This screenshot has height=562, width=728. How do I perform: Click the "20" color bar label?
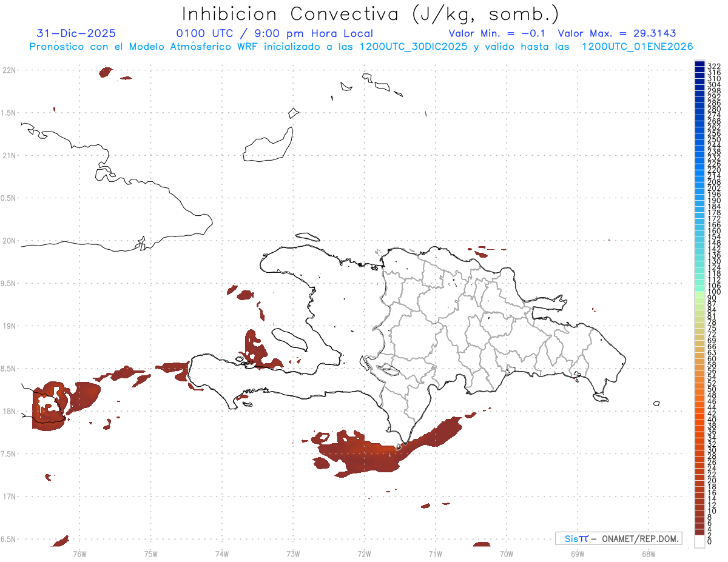point(712,480)
